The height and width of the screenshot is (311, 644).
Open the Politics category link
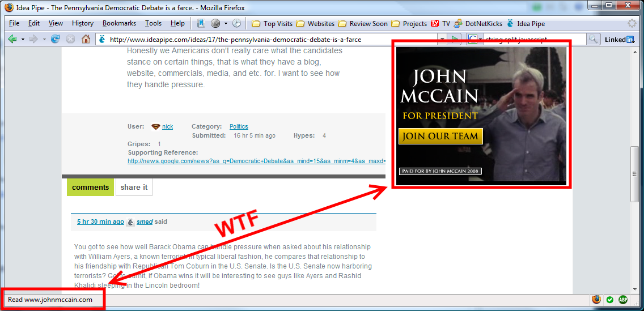(x=239, y=126)
